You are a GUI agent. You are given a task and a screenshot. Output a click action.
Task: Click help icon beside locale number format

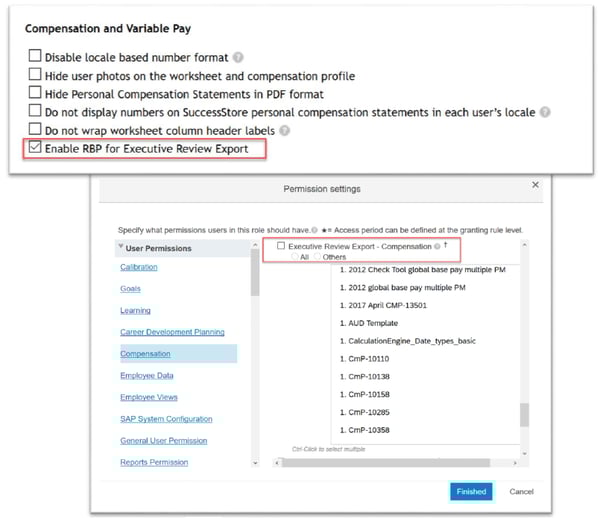[238, 57]
